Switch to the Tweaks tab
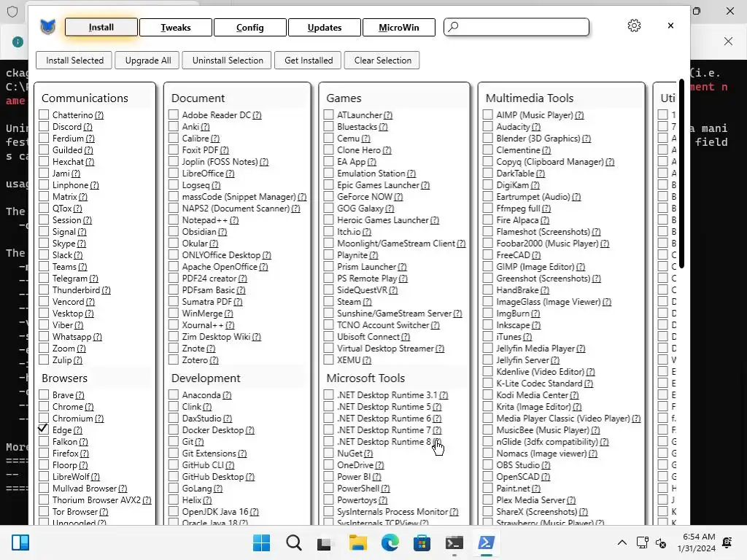The width and height of the screenshot is (747, 560). click(x=176, y=27)
